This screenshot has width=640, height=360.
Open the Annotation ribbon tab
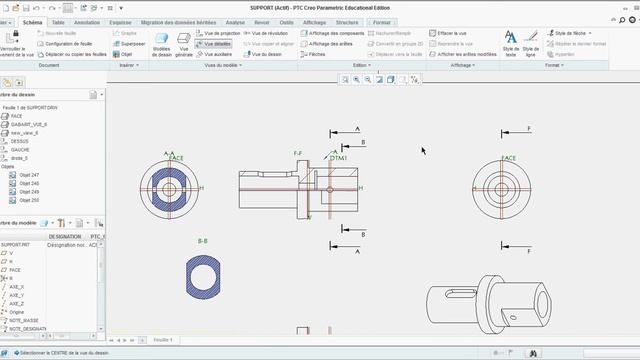coord(87,22)
